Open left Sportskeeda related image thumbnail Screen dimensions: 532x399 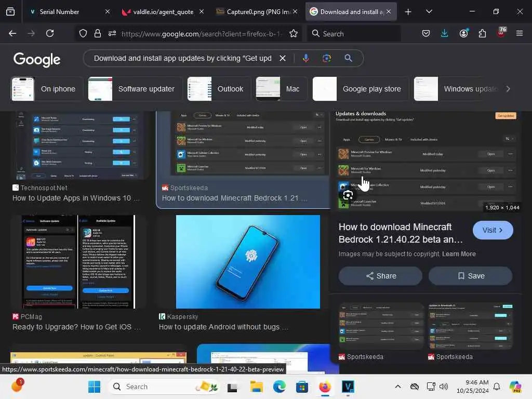381,326
